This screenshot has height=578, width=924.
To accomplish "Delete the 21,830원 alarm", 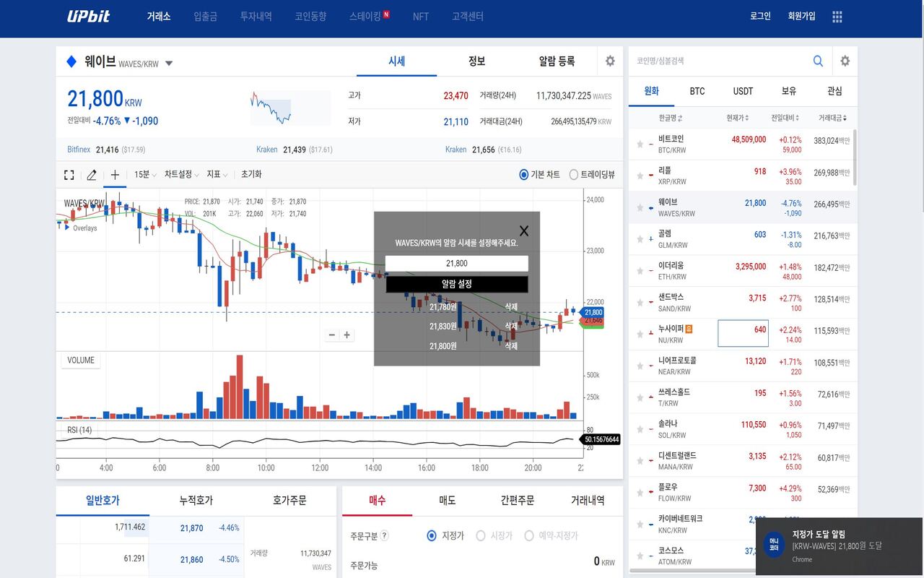I will (x=511, y=327).
